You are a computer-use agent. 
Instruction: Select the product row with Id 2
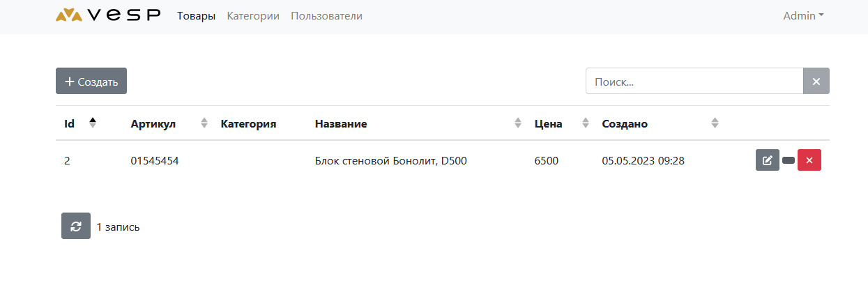[x=443, y=160]
